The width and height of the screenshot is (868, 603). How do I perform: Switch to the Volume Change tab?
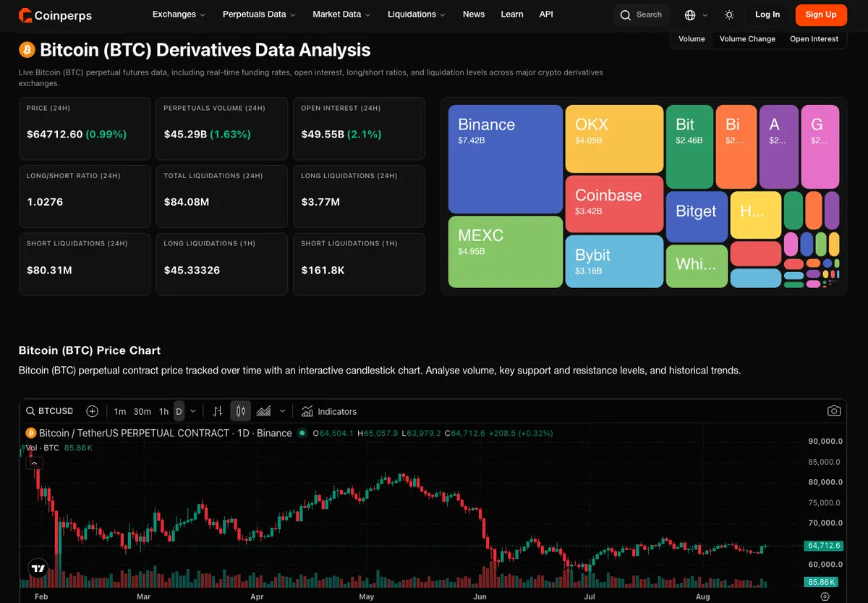(x=747, y=39)
